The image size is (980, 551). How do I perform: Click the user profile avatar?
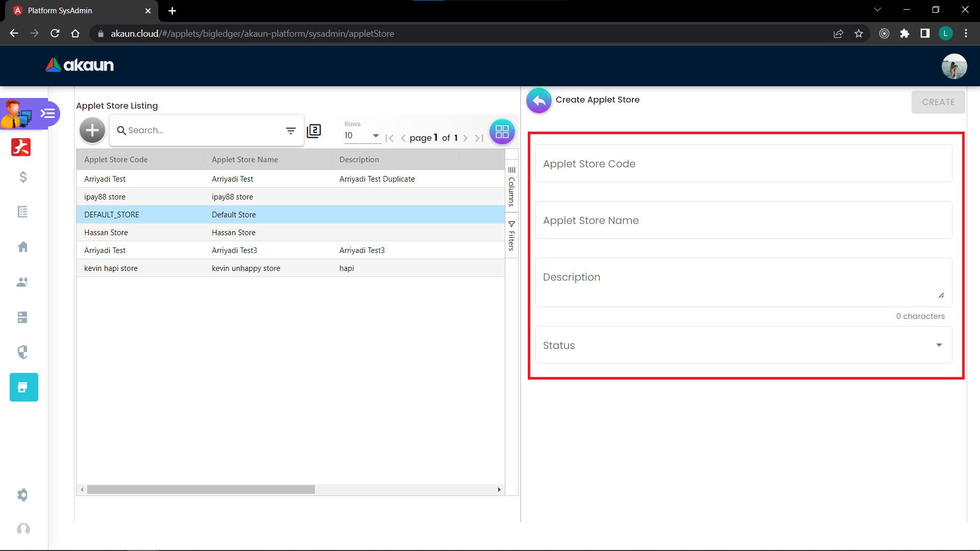coord(953,66)
